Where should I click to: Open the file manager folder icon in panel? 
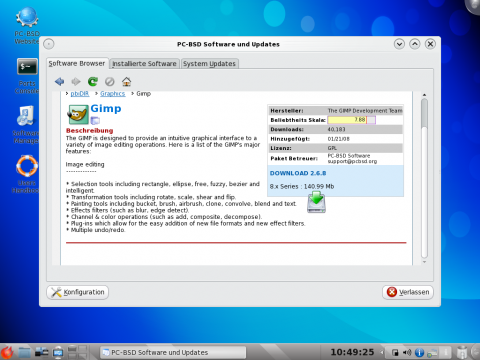pyautogui.click(x=25, y=352)
